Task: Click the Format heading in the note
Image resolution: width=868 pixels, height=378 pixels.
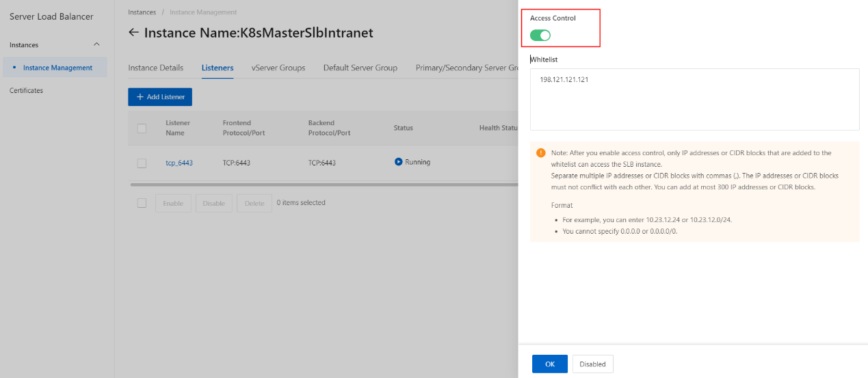Action: click(562, 205)
